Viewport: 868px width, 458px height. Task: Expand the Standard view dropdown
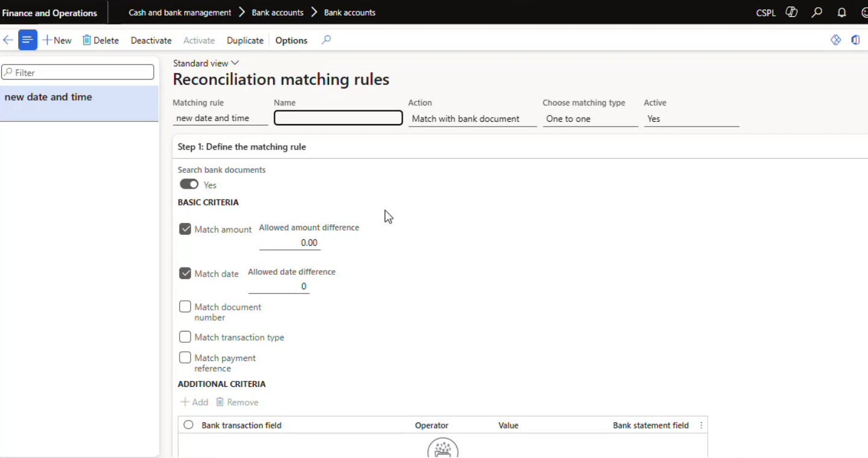(x=206, y=63)
